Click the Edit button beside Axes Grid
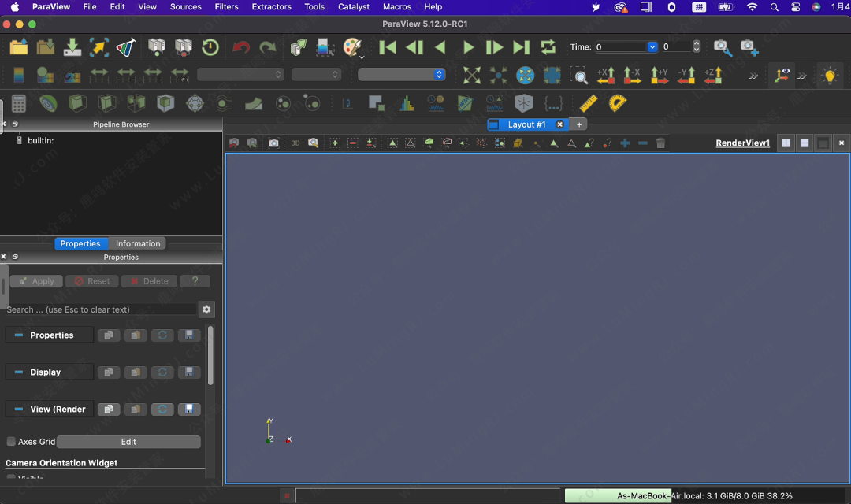Image resolution: width=851 pixels, height=504 pixels. click(x=128, y=442)
